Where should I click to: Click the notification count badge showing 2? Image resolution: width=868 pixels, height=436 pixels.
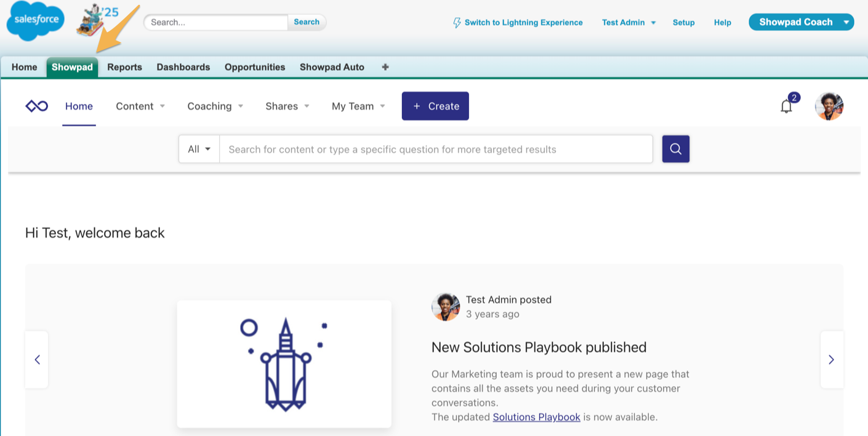coord(794,97)
